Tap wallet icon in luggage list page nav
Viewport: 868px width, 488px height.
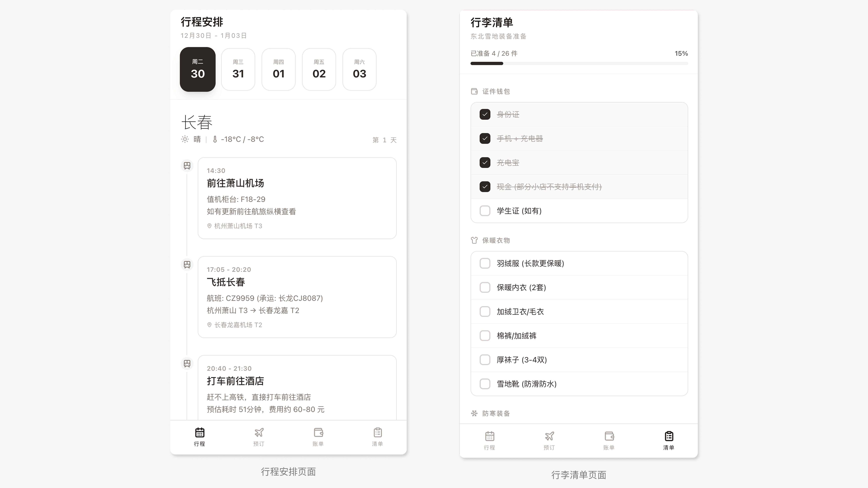tap(609, 436)
